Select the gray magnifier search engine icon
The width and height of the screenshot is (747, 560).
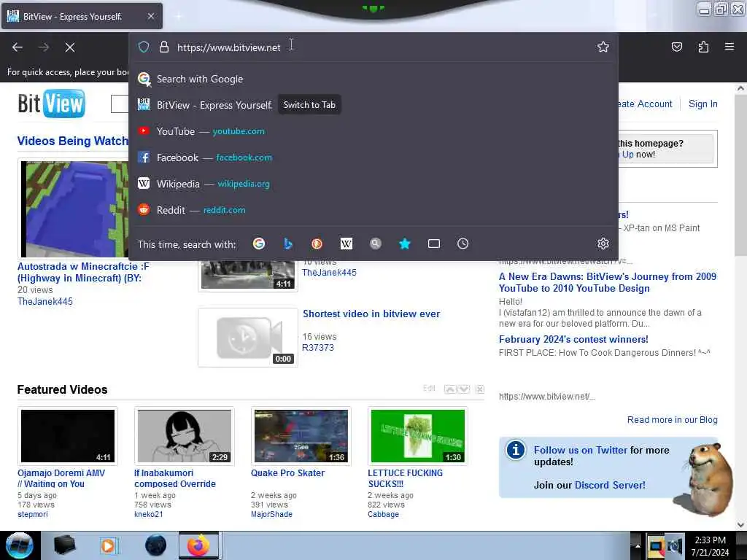pos(376,244)
